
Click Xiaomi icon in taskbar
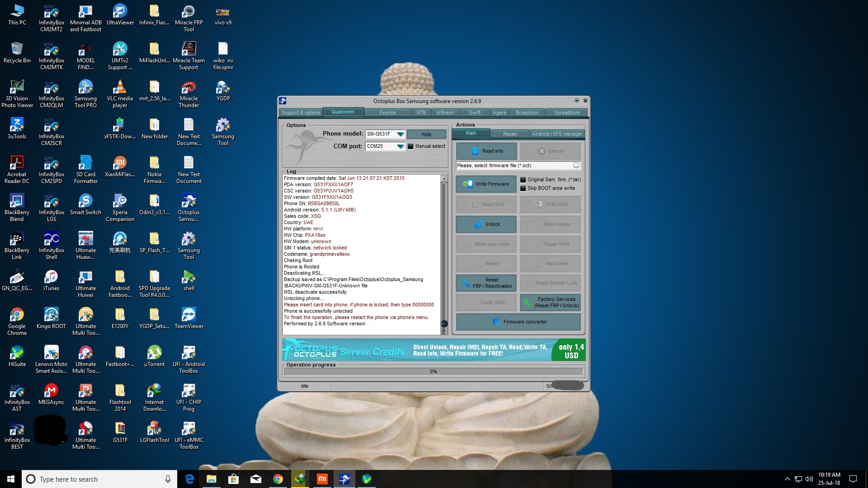point(322,479)
